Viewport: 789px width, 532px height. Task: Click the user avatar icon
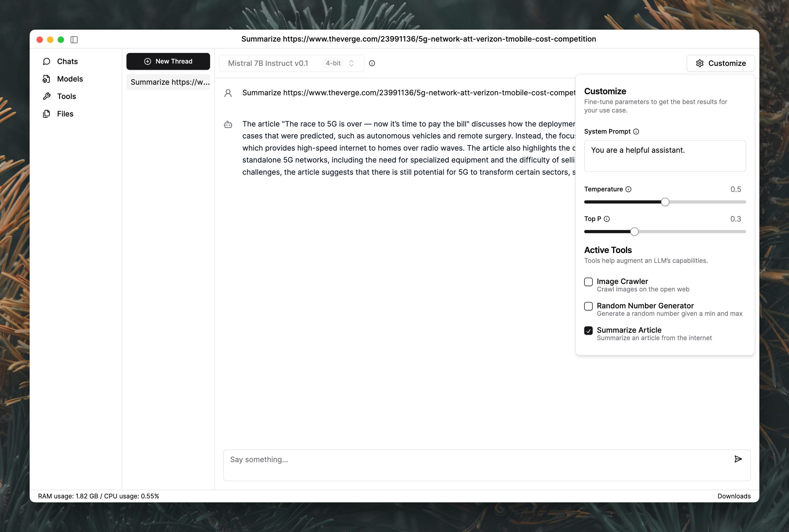pyautogui.click(x=228, y=93)
